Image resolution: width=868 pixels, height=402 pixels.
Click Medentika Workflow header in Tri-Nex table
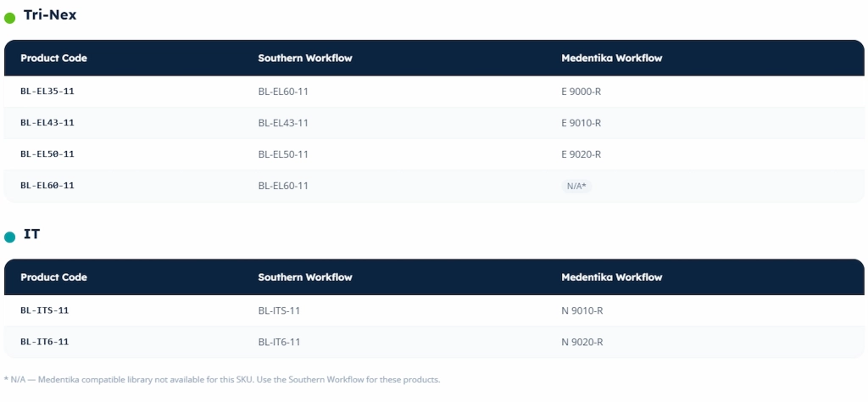point(612,59)
